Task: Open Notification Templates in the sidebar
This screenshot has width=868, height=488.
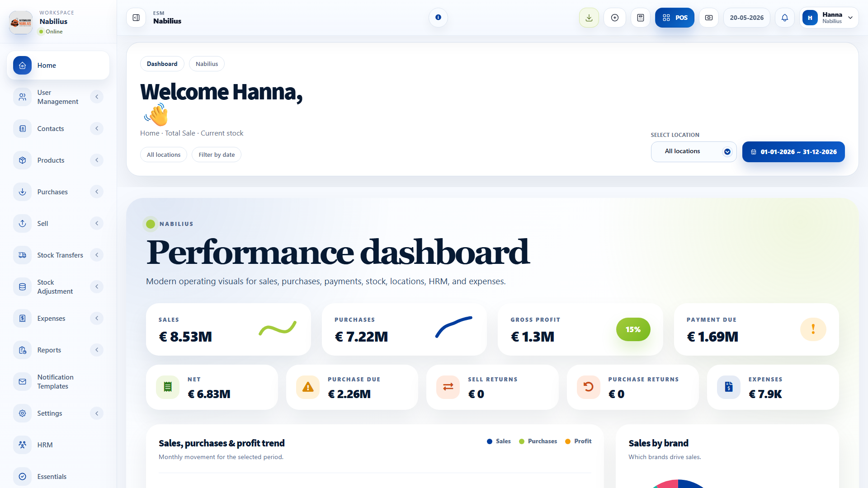Action: point(58,382)
